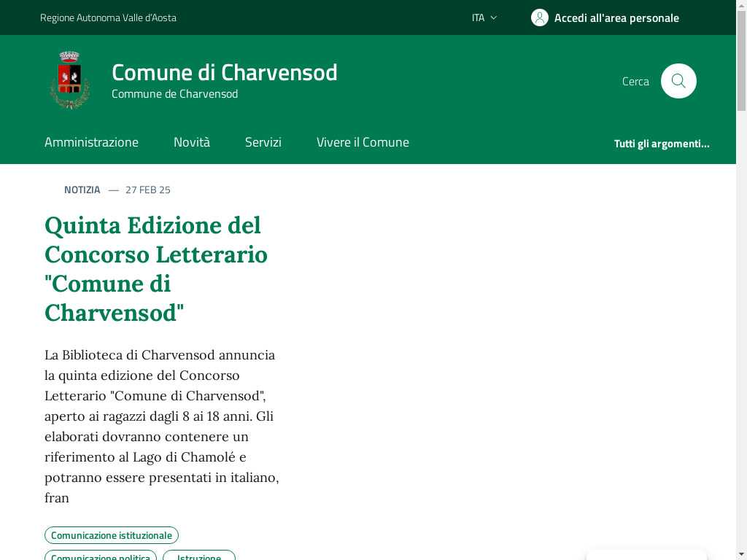The height and width of the screenshot is (560, 747).
Task: Click the article summary paragraph
Action: [161, 426]
